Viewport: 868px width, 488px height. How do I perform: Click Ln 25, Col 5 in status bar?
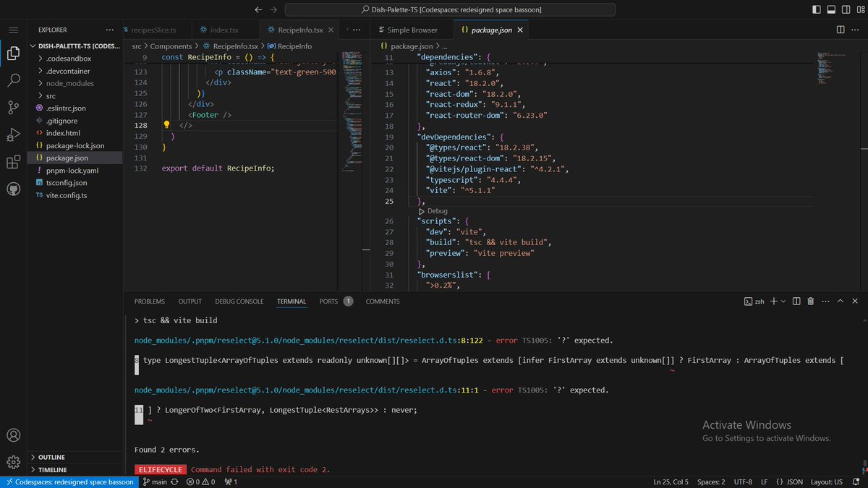[671, 481]
